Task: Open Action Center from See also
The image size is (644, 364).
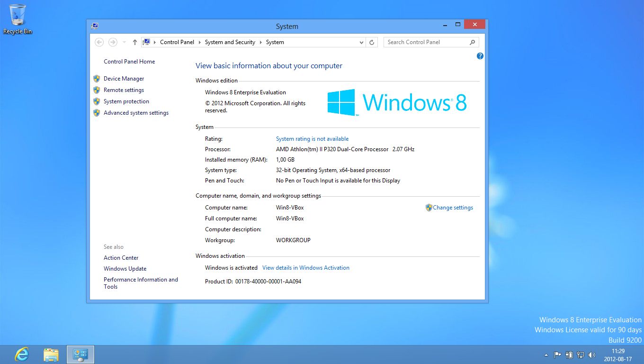Action: [121, 258]
